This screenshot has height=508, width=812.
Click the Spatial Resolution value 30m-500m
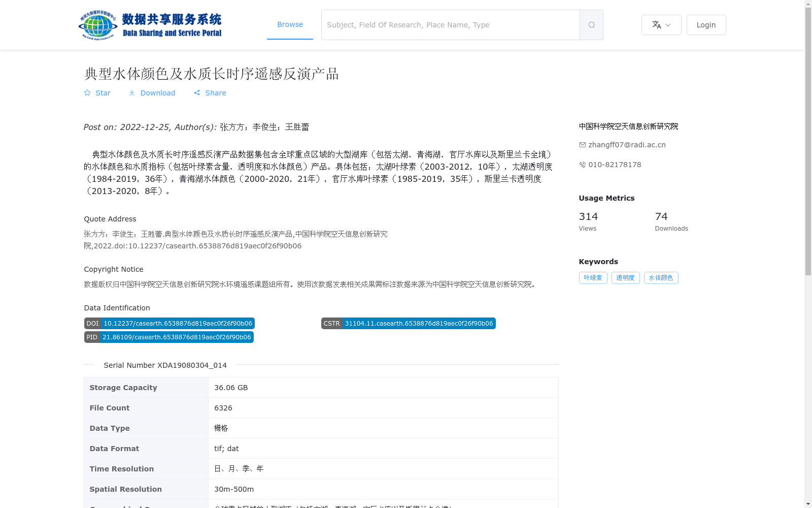click(x=234, y=489)
